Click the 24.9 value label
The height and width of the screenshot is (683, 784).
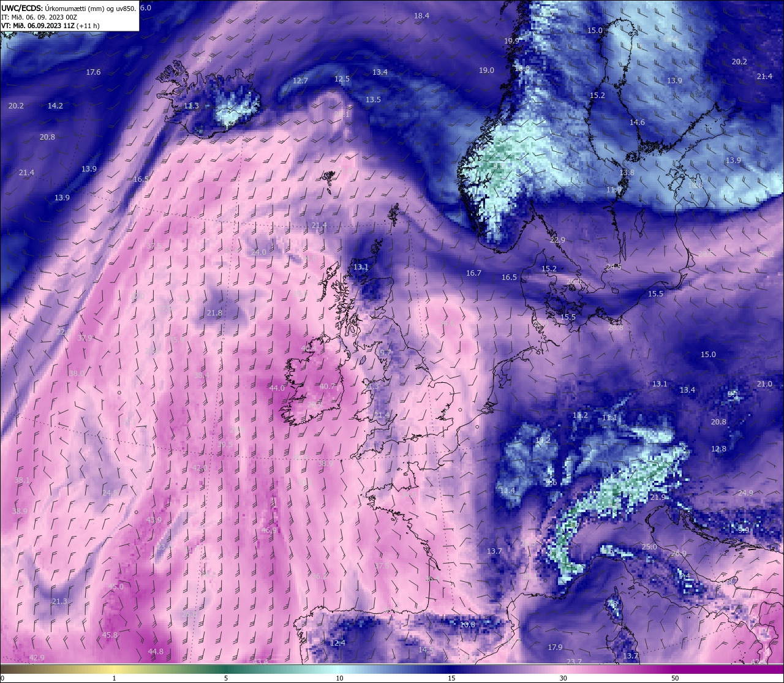coord(745,493)
